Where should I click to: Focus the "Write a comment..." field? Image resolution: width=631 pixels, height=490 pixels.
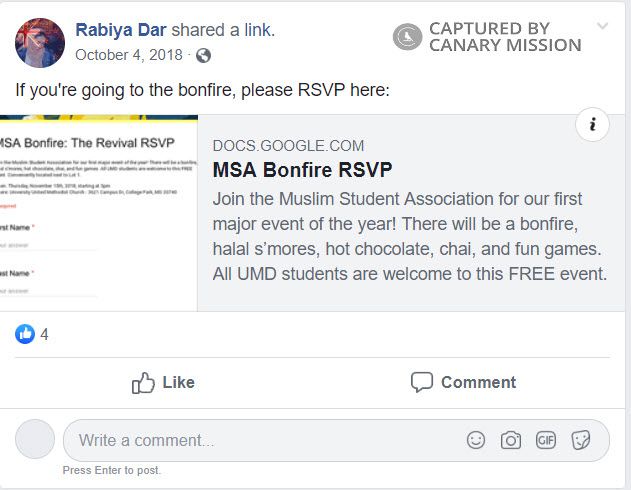260,440
